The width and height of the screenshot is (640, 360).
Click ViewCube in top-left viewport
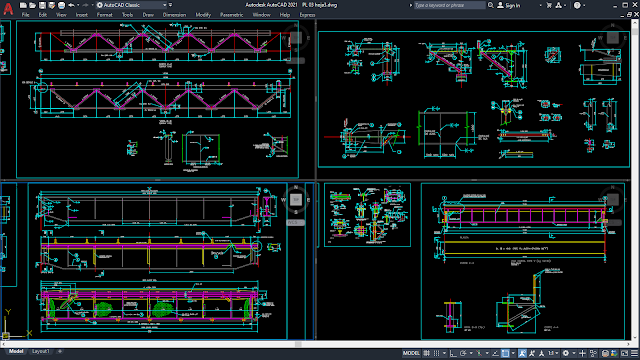(296, 38)
